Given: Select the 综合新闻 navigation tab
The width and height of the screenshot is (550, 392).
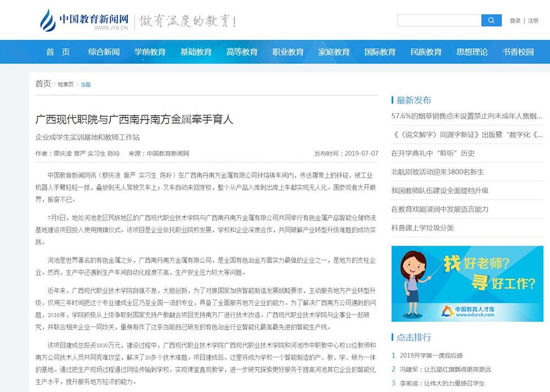Looking at the screenshot, I should point(104,52).
